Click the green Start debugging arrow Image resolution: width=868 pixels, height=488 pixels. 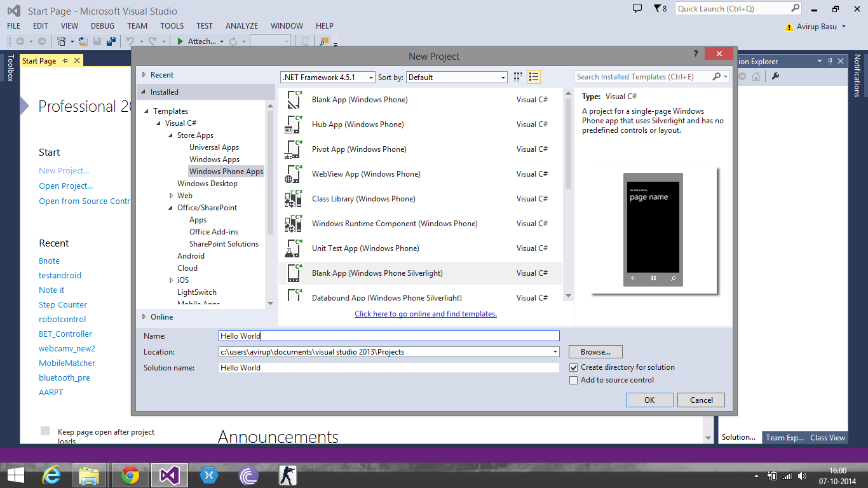point(180,41)
